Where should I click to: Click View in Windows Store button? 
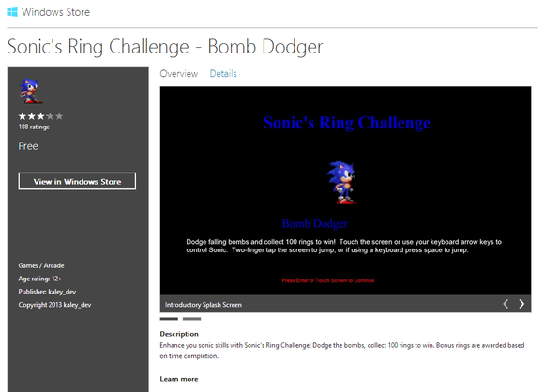[77, 181]
